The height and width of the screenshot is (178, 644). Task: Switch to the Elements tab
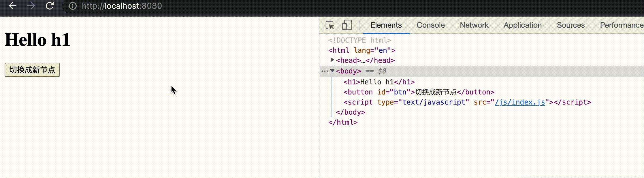386,25
